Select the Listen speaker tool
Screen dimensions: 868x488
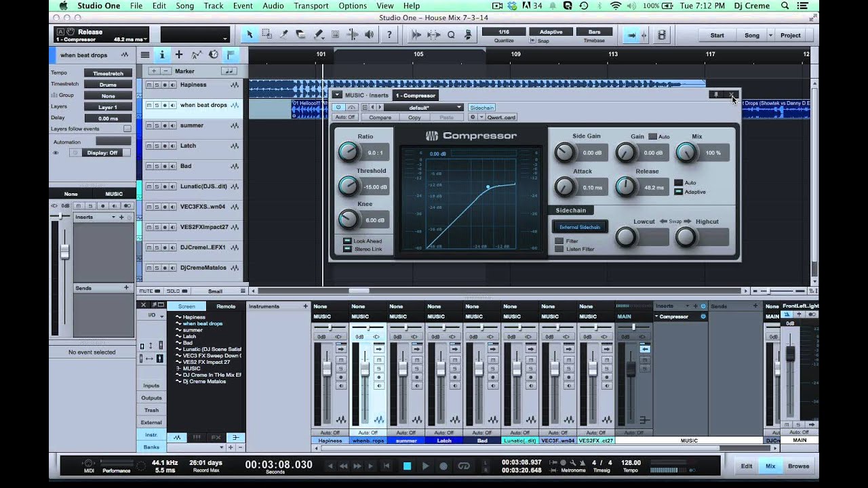pos(370,35)
